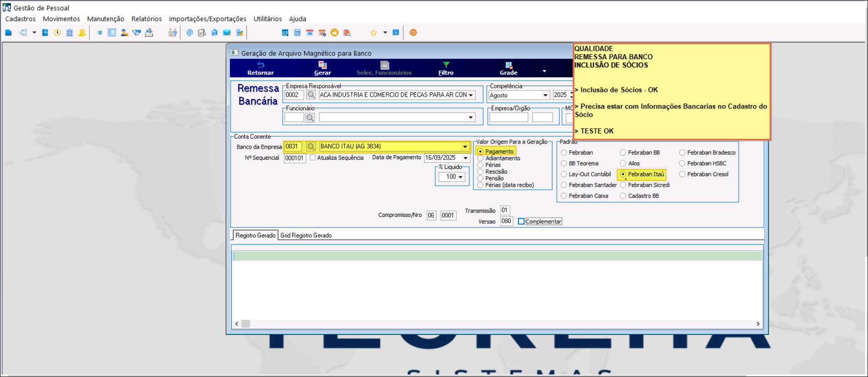Viewport: 868px width, 377px height.
Task: Open the Data de Pagamento date dropdown
Action: point(466,158)
